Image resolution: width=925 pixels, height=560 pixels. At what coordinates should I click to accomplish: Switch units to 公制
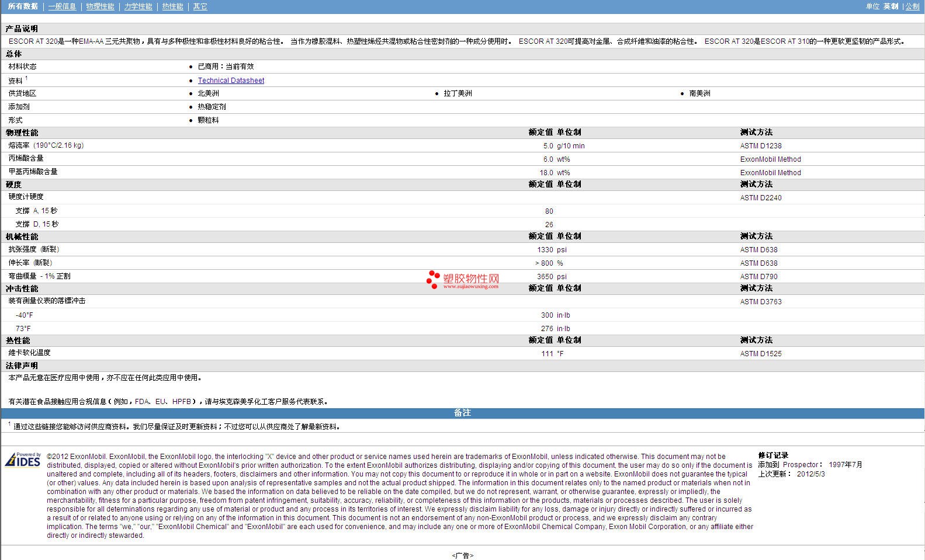coord(912,6)
